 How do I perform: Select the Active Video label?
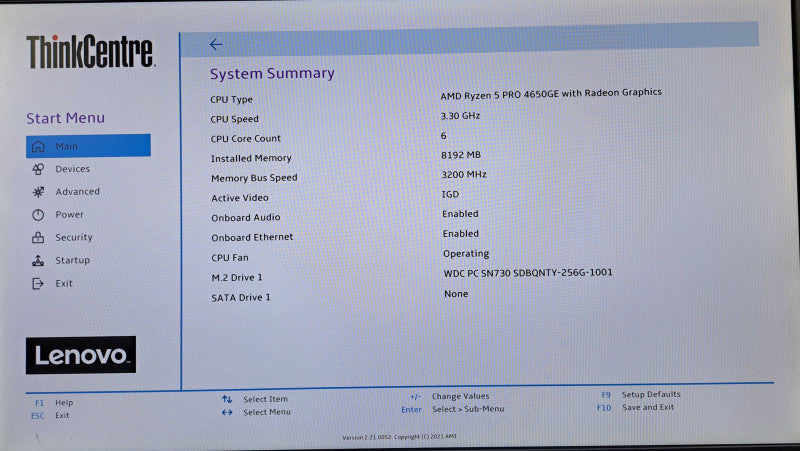pyautogui.click(x=240, y=198)
